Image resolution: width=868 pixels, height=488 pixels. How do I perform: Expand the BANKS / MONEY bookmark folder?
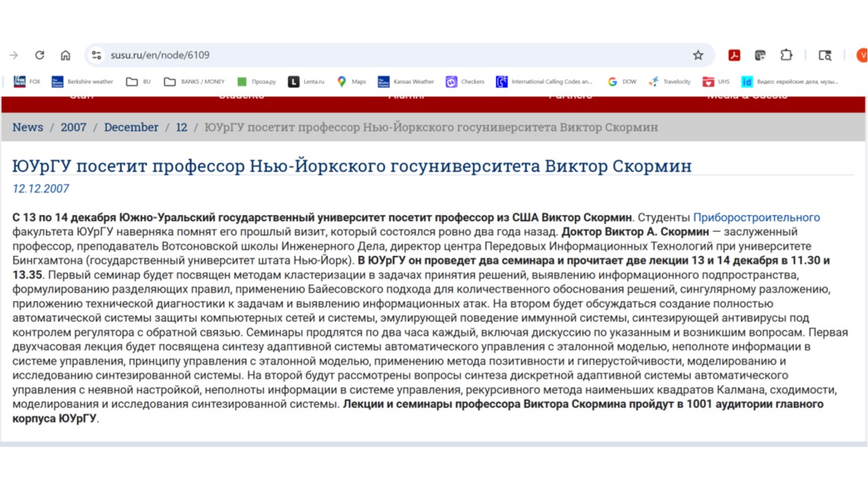[x=194, y=81]
